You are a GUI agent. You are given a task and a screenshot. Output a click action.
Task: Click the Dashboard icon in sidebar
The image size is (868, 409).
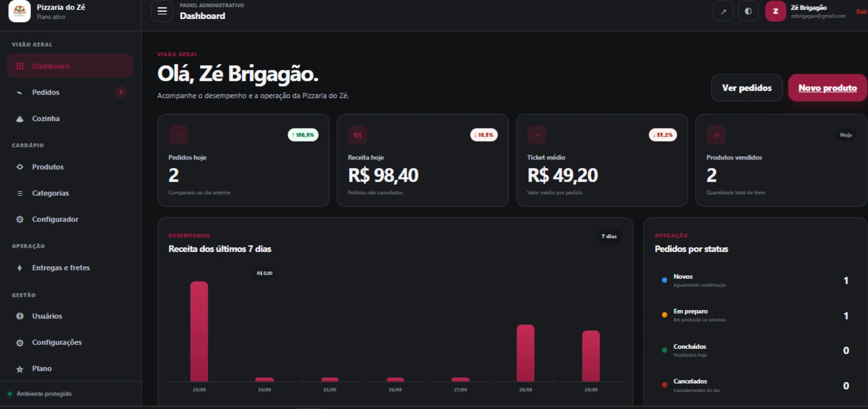[20, 66]
